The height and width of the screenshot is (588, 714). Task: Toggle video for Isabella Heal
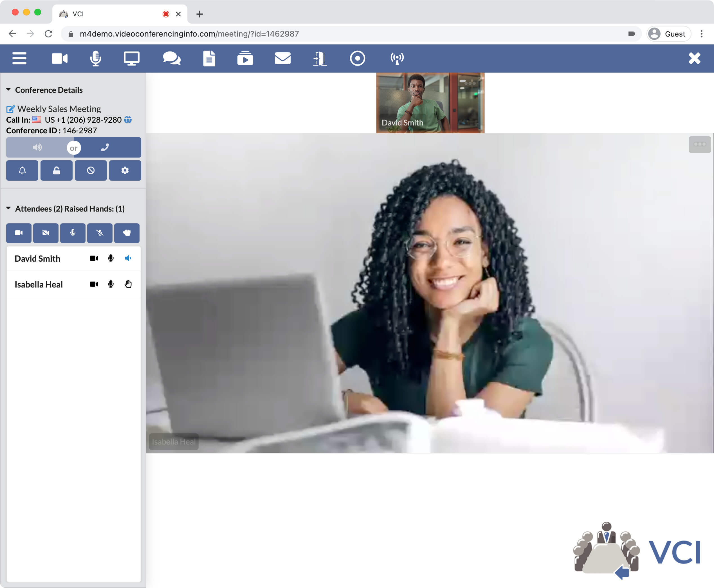point(93,284)
